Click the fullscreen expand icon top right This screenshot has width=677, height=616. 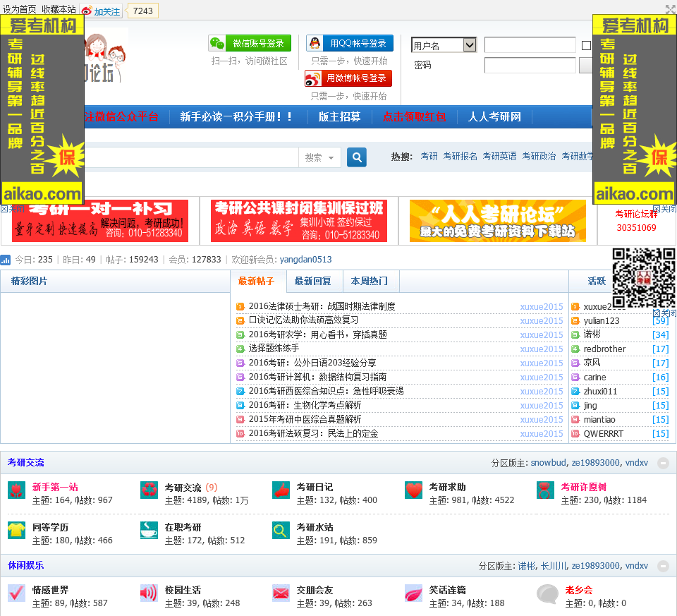(x=671, y=8)
